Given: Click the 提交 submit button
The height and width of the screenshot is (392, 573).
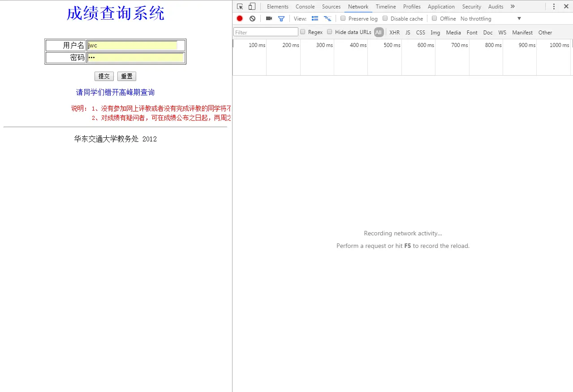Looking at the screenshot, I should 104,76.
